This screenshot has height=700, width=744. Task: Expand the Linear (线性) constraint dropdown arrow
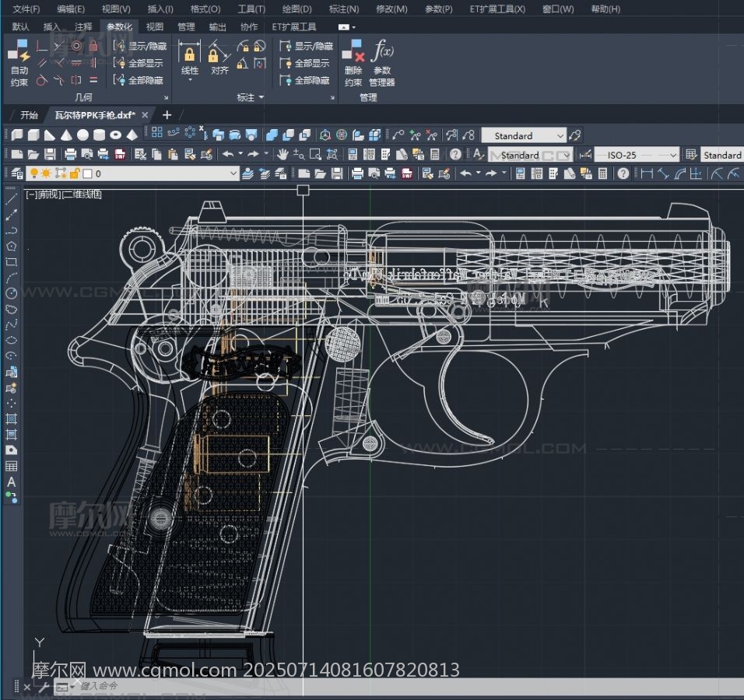point(190,79)
